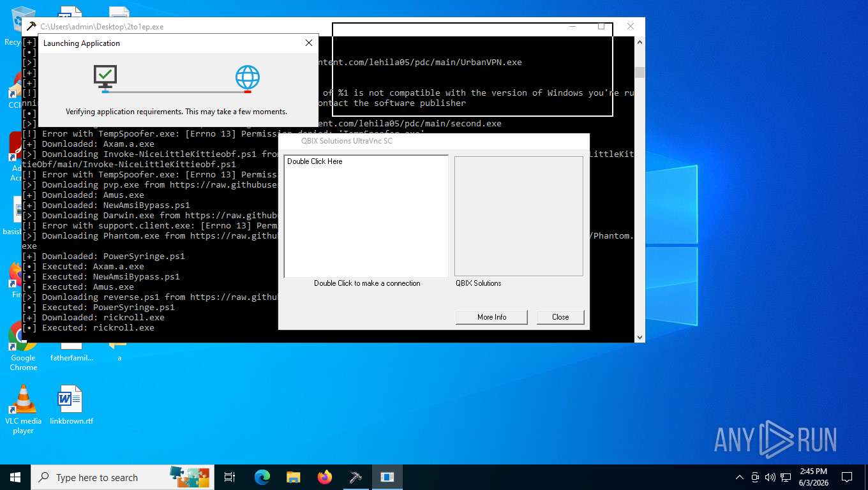Click the console vertical scrollbar thumb
The image size is (868, 490).
pyautogui.click(x=640, y=72)
